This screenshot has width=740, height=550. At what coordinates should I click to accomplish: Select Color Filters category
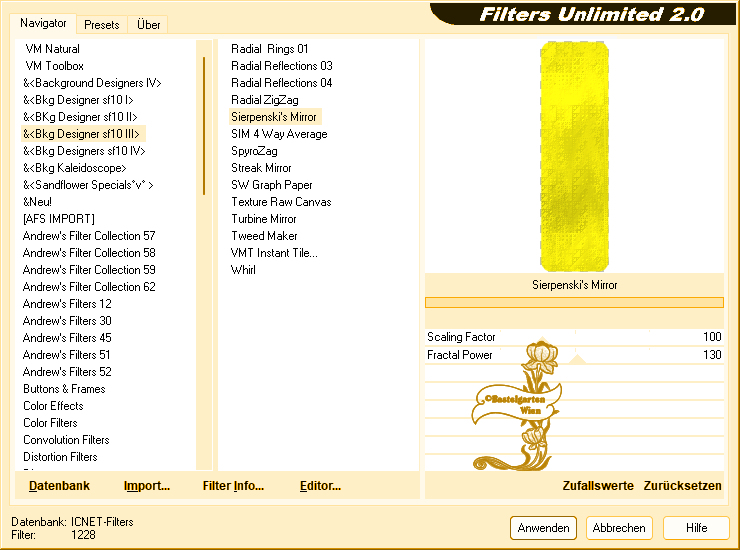(x=50, y=423)
